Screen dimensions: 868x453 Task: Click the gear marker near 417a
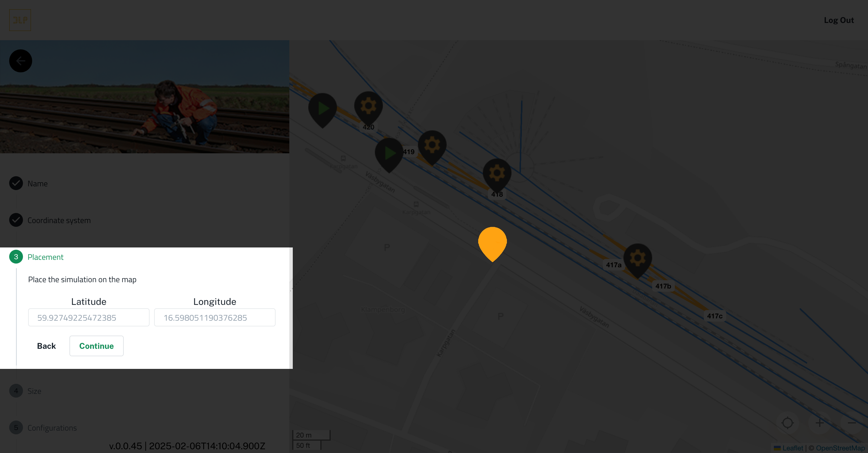coord(638,261)
